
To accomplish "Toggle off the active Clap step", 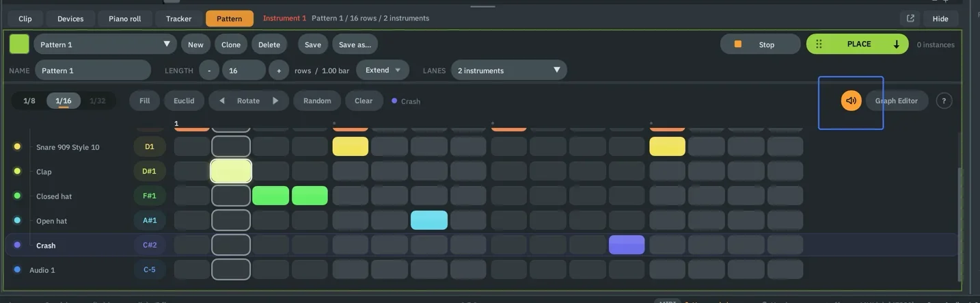I will click(231, 171).
